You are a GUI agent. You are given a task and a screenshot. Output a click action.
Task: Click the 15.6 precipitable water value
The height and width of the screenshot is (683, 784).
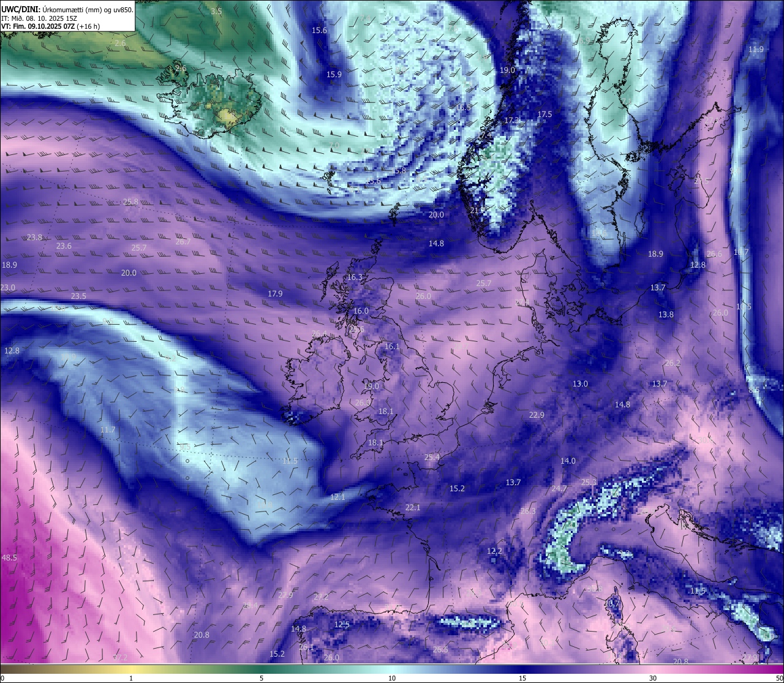[x=319, y=30]
